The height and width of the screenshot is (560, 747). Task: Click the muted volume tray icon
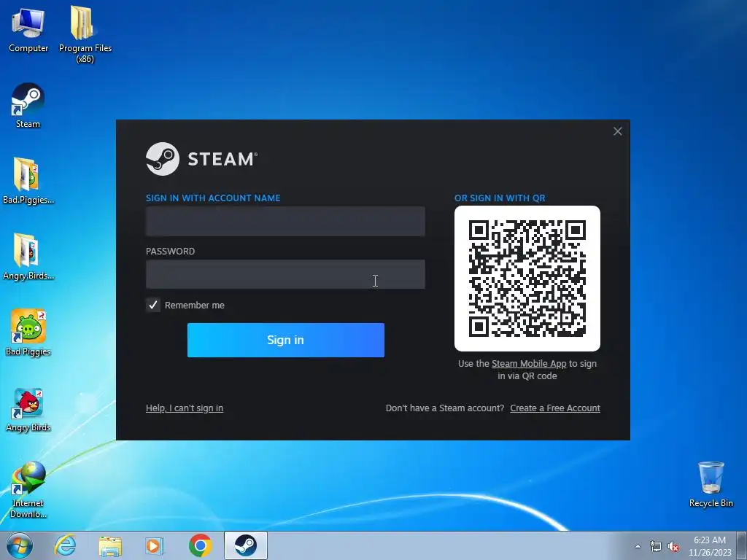[x=673, y=546]
